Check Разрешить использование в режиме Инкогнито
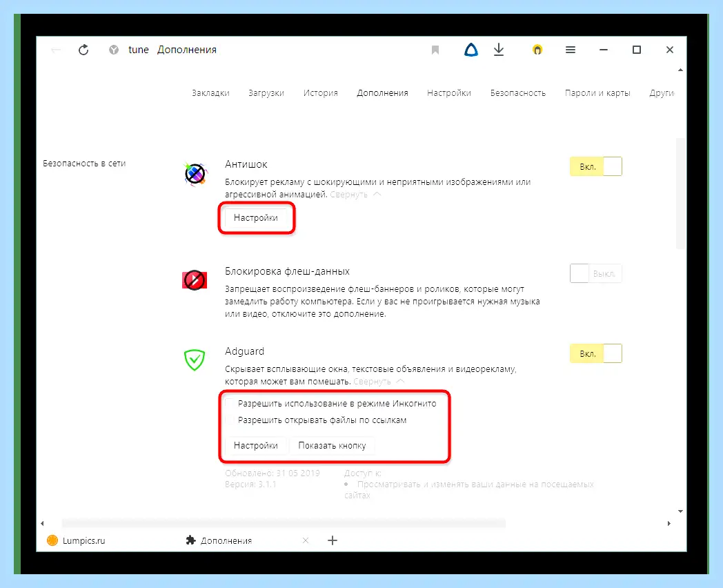This screenshot has height=588, width=723. coord(230,404)
